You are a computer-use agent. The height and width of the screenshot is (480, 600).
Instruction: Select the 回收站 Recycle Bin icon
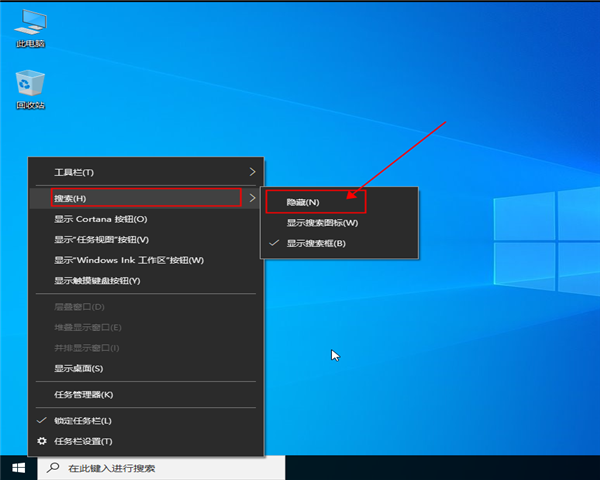pos(30,84)
